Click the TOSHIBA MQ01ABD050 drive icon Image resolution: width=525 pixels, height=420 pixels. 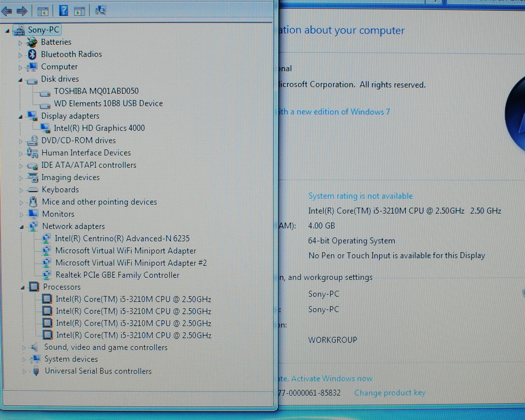pyautogui.click(x=45, y=94)
